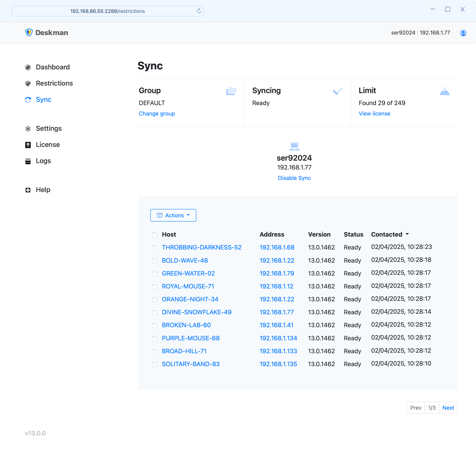Viewport: 476px width, 451px height.
Task: Click the browser reload icon
Action: (x=199, y=11)
